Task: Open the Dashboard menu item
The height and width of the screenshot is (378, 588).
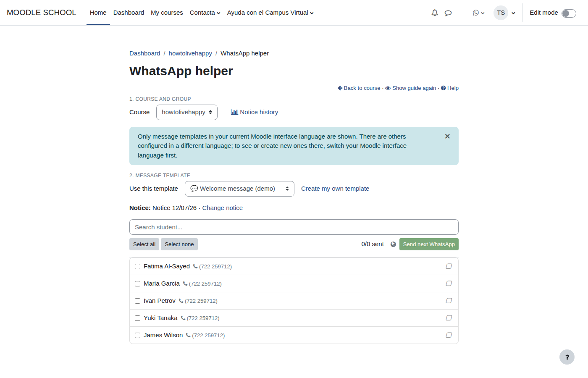Action: point(129,13)
